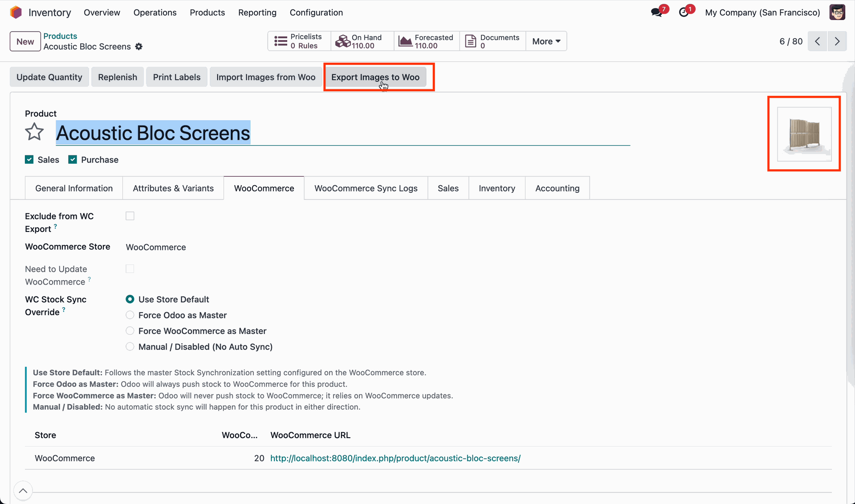Open Documents 0 stat button

click(493, 41)
